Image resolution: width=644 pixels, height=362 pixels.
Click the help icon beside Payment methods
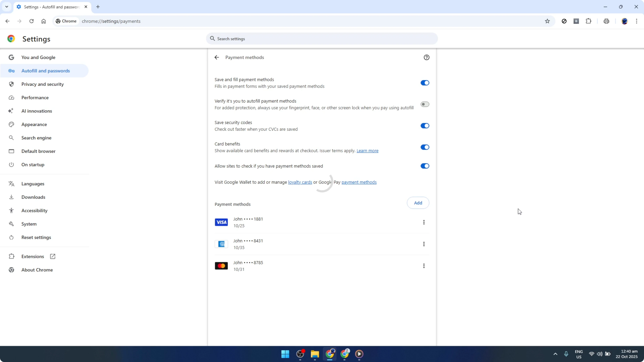pyautogui.click(x=426, y=57)
